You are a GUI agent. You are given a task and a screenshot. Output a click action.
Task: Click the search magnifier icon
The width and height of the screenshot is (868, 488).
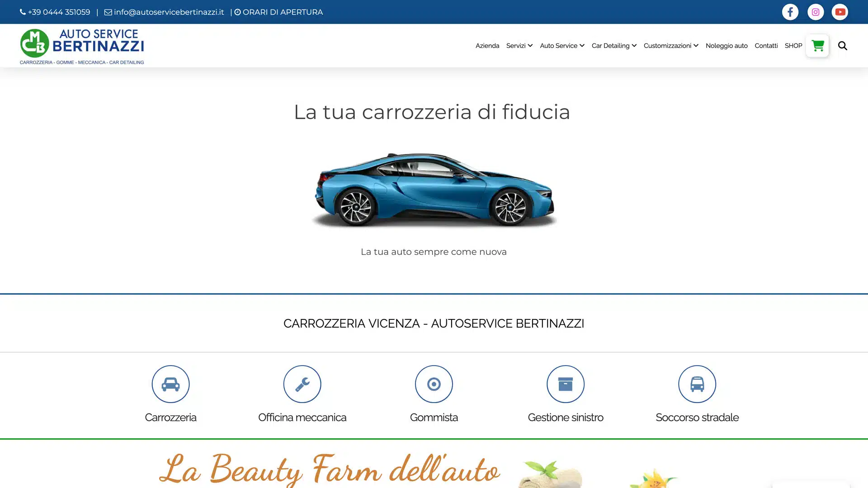pyautogui.click(x=843, y=46)
